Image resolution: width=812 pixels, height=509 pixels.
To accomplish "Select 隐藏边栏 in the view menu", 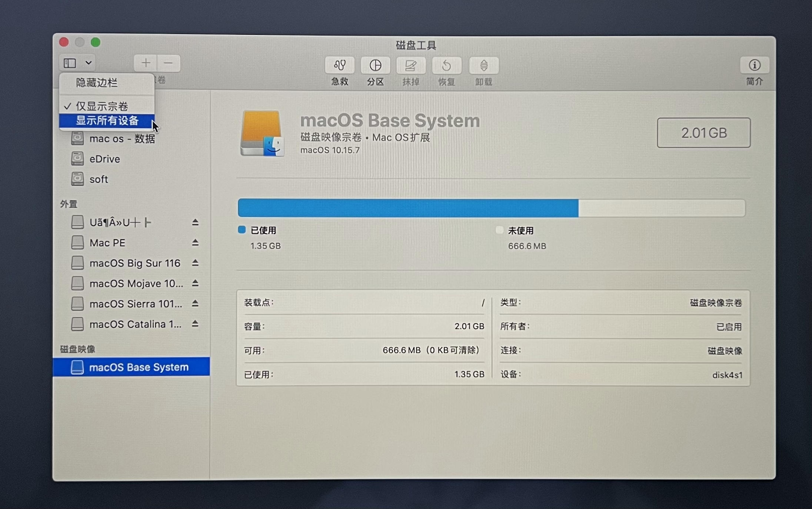I will coord(97,83).
